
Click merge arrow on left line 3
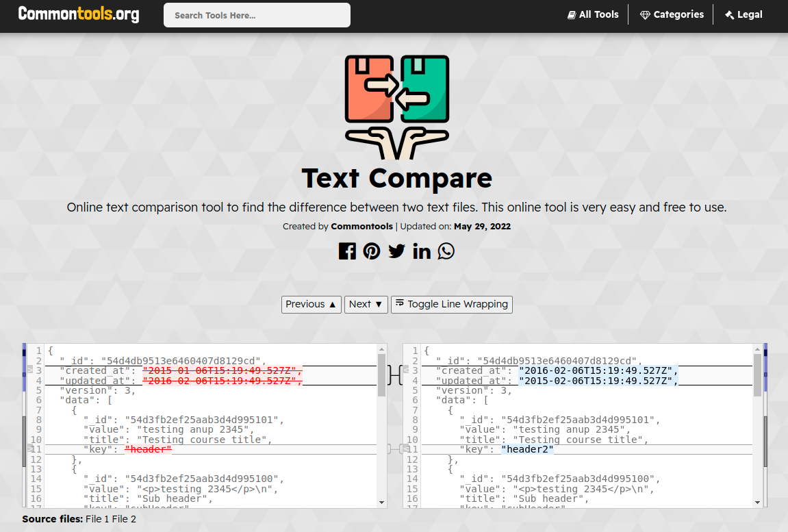click(x=29, y=370)
